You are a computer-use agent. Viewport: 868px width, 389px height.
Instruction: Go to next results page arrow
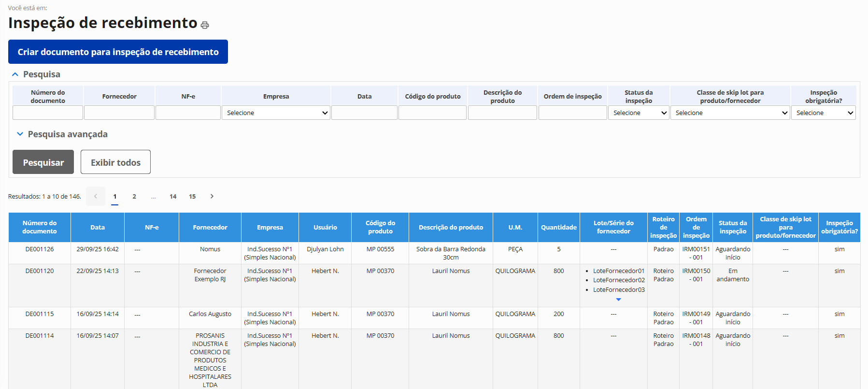coord(212,196)
